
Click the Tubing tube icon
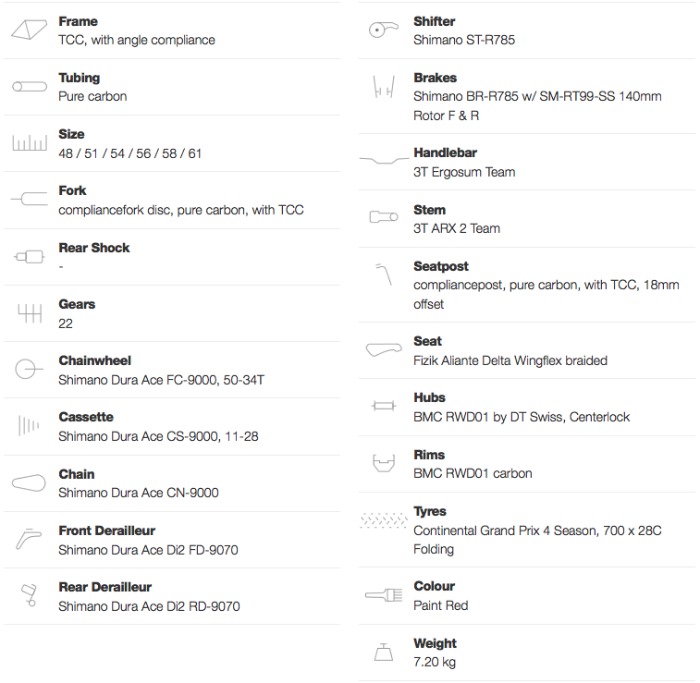click(29, 87)
